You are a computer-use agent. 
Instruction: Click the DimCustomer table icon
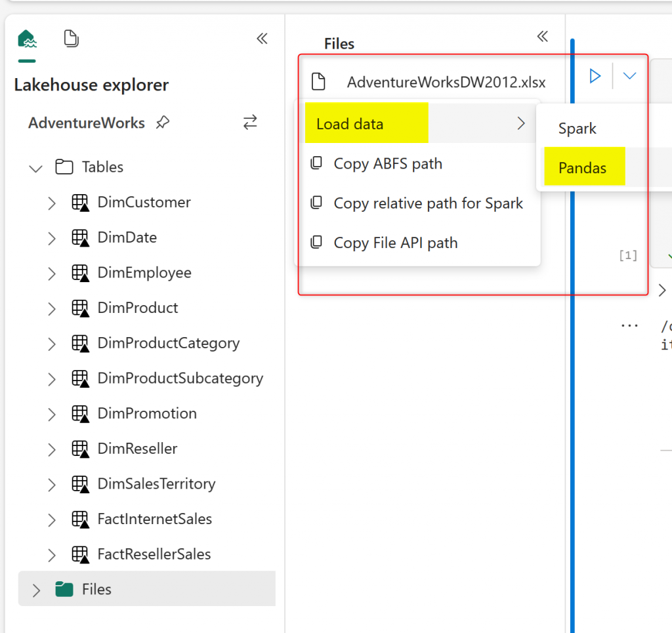coord(80,203)
